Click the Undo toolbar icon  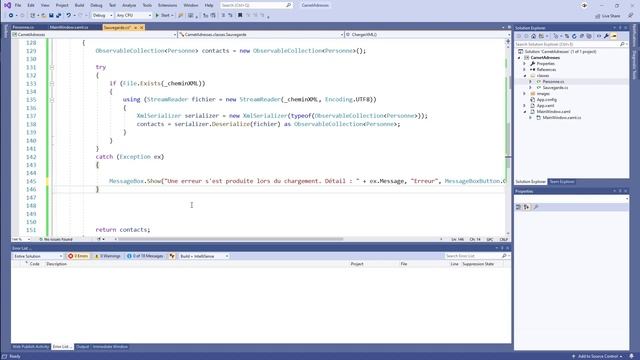coord(69,16)
